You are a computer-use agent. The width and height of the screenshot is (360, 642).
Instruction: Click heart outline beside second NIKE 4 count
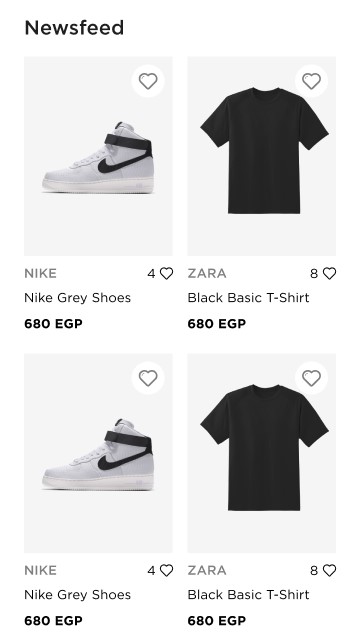(166, 570)
